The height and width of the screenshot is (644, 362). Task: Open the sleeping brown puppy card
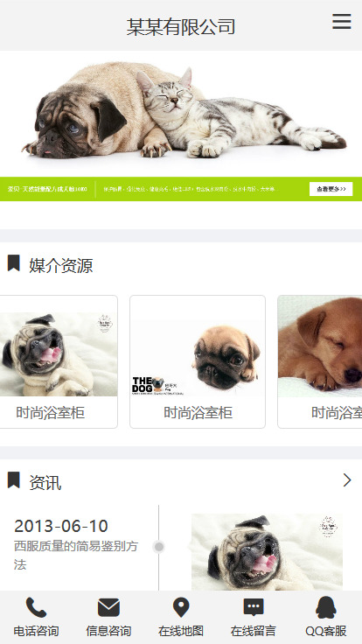pos(320,361)
